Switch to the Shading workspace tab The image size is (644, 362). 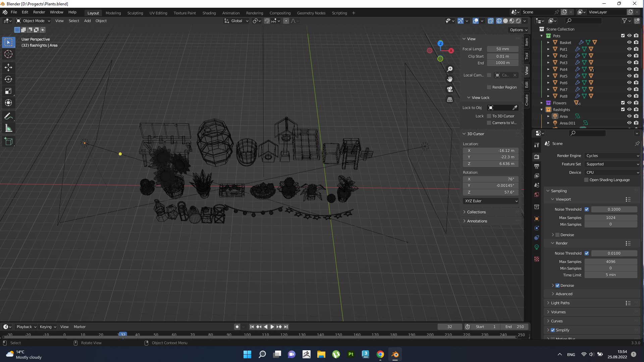pyautogui.click(x=209, y=13)
